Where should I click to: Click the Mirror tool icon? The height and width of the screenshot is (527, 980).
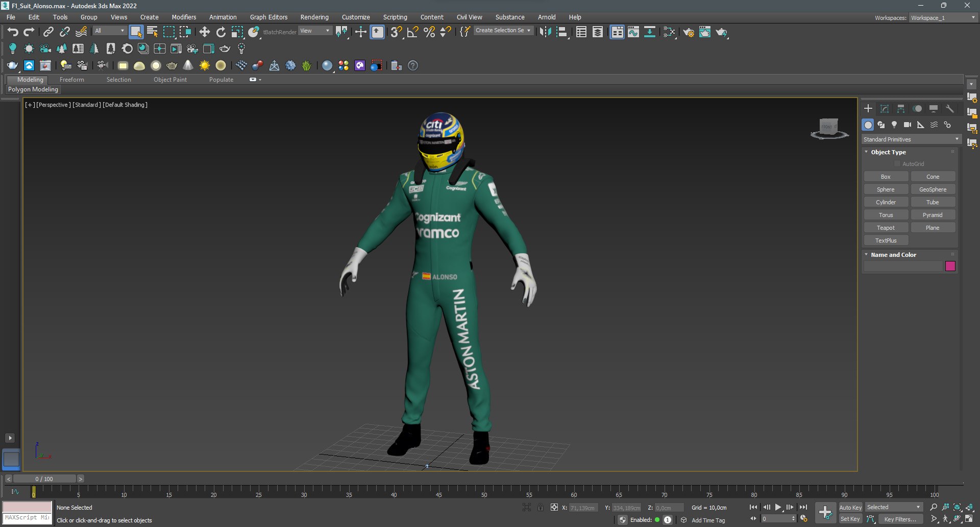[x=545, y=32]
